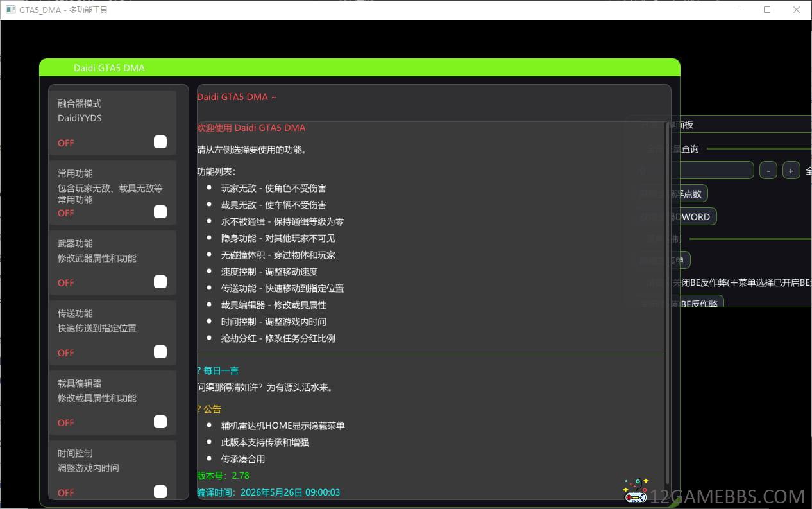Image resolution: width=812 pixels, height=509 pixels.
Task: Select the '传承凑合用' notice
Action: [243, 459]
